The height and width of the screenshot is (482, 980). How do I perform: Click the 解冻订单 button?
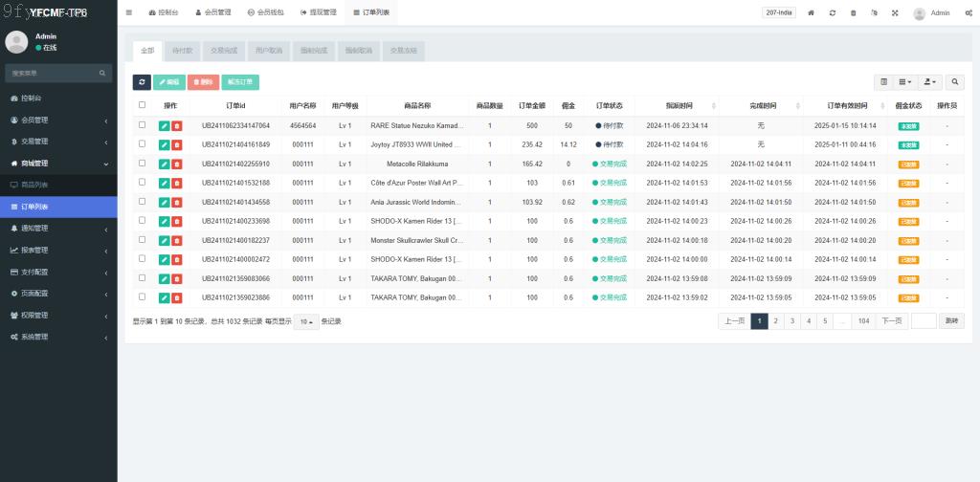[240, 82]
